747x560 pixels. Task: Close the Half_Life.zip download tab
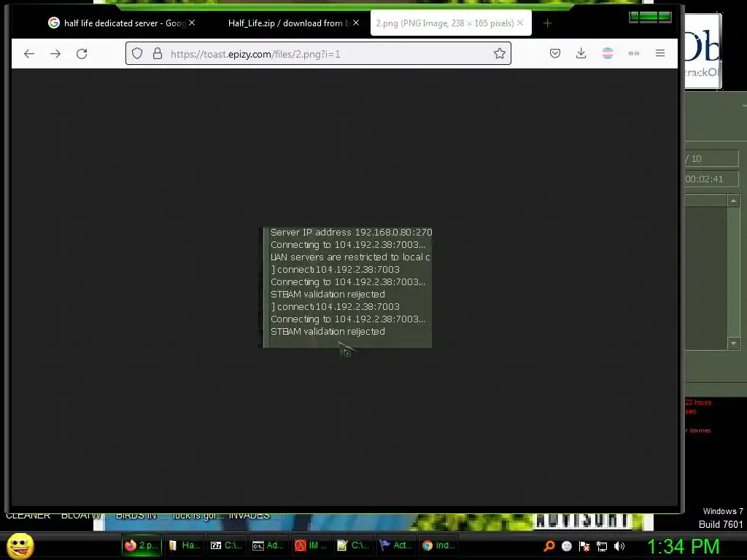pyautogui.click(x=356, y=23)
